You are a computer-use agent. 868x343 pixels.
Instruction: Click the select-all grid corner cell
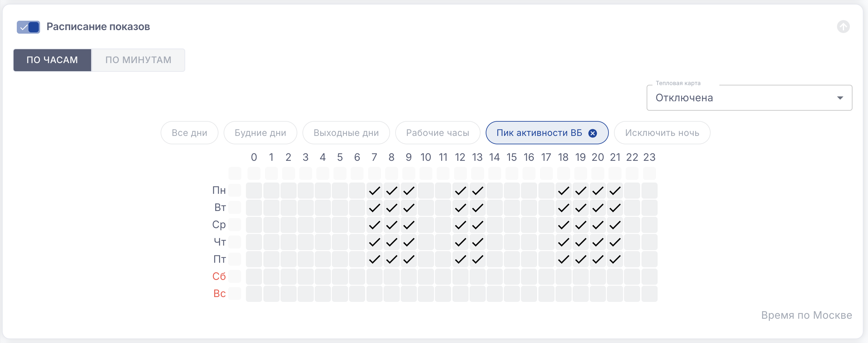click(x=235, y=173)
